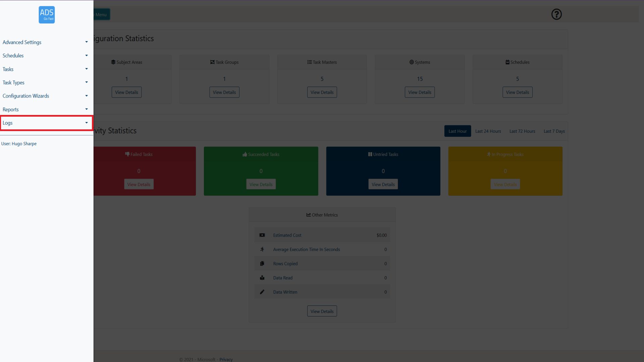Image resolution: width=644 pixels, height=362 pixels.
Task: Open the Reports menu arrow
Action: click(86, 109)
